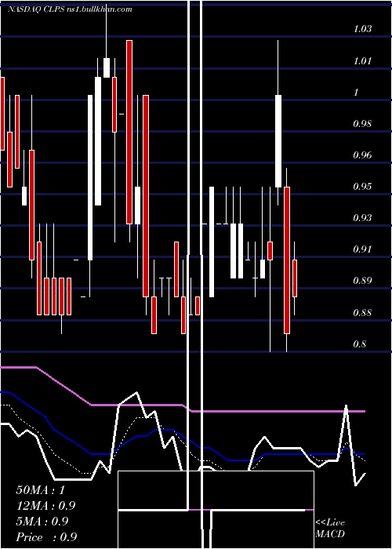The image size is (392, 549).
Task: Click the 5MA : 0.9 legend text
Action: 42,522
